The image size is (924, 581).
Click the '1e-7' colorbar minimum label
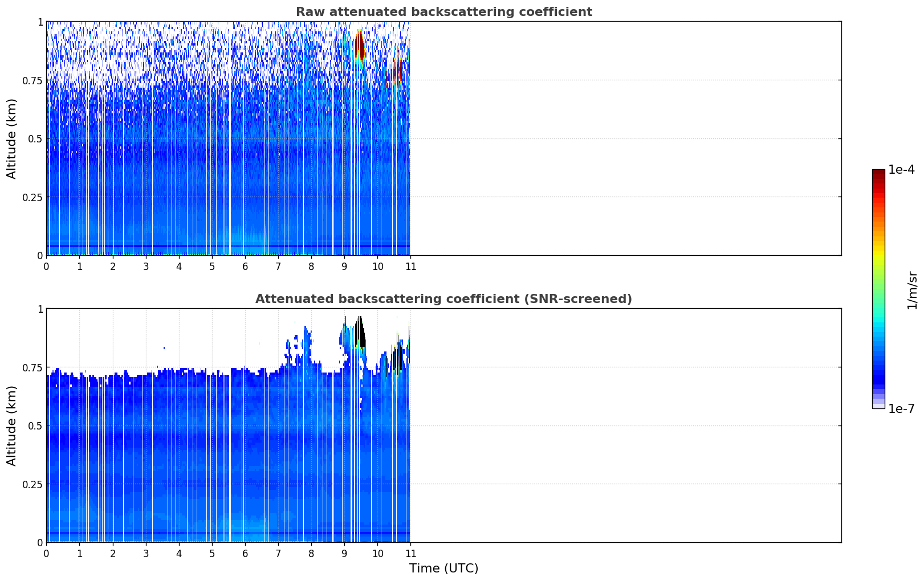coord(901,408)
